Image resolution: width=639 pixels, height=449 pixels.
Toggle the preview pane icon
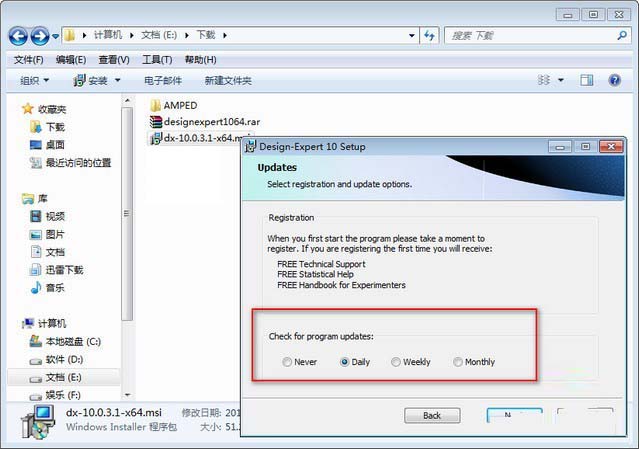coord(587,80)
